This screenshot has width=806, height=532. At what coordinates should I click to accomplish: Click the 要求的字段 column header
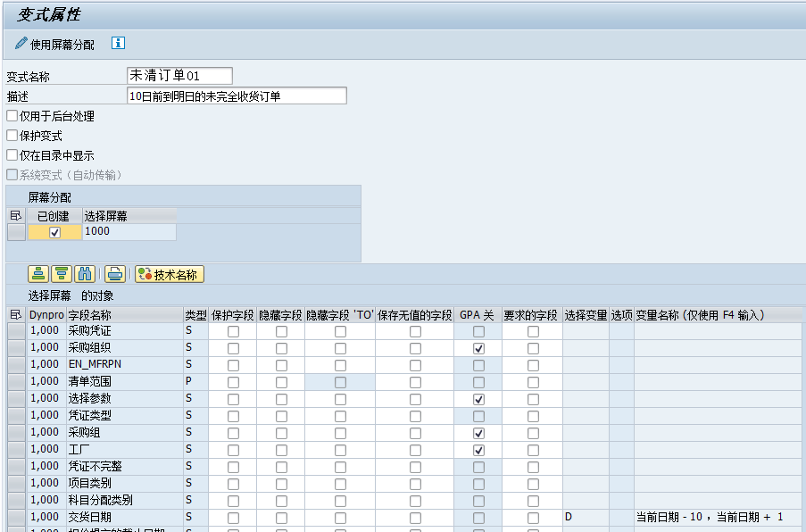tap(531, 314)
